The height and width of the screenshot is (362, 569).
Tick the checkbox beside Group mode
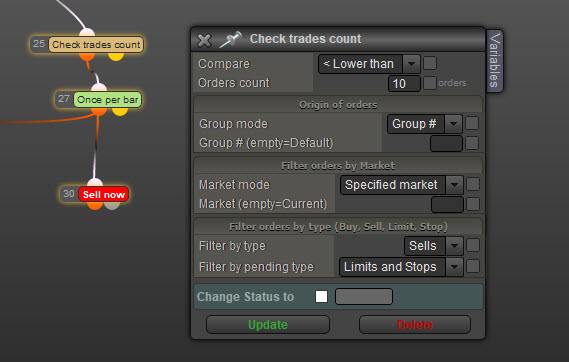[x=472, y=123]
